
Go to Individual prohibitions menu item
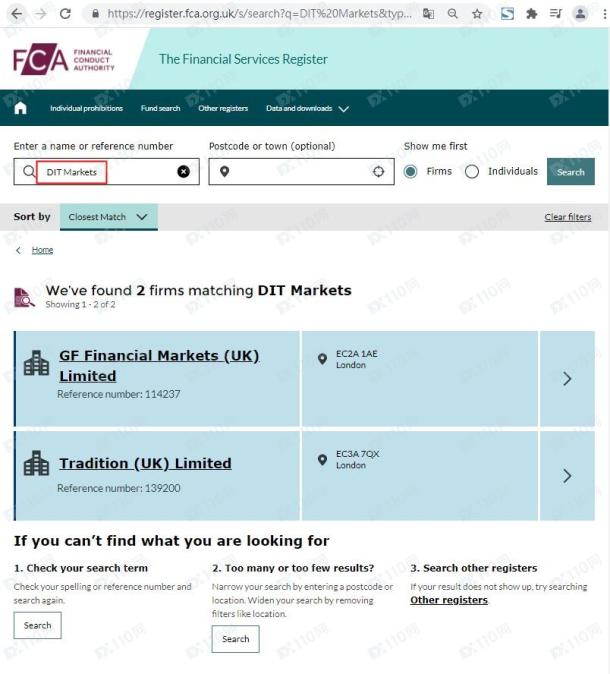[x=86, y=108]
